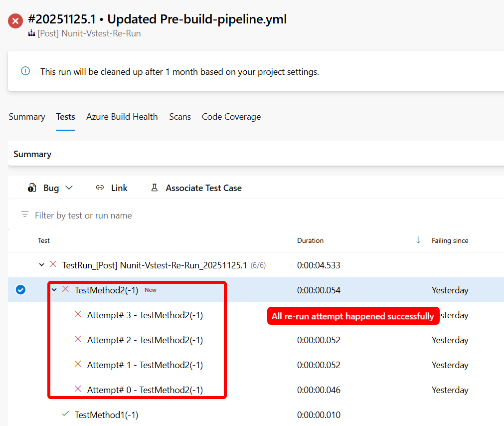Sort by the Failing since column header
Image resolution: width=504 pixels, height=426 pixels.
tap(450, 240)
